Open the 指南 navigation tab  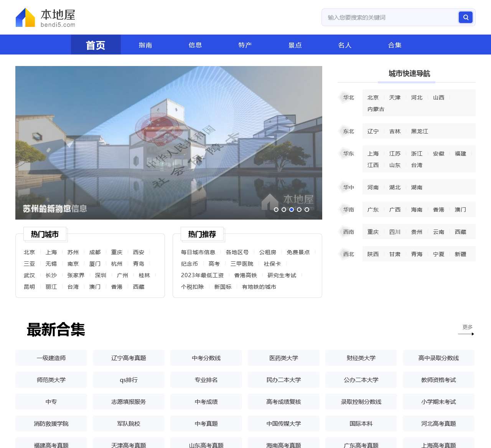pyautogui.click(x=145, y=45)
